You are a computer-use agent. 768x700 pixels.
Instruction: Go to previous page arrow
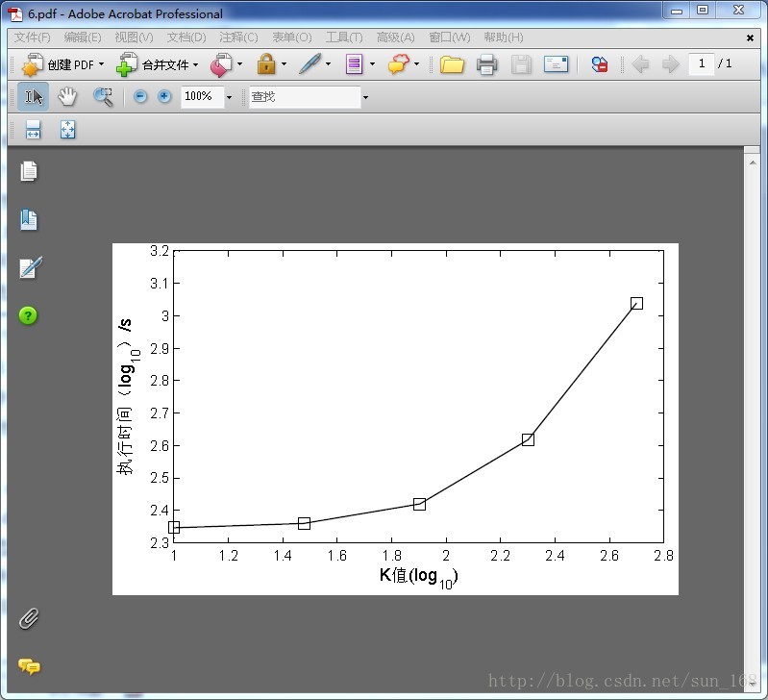[x=640, y=64]
